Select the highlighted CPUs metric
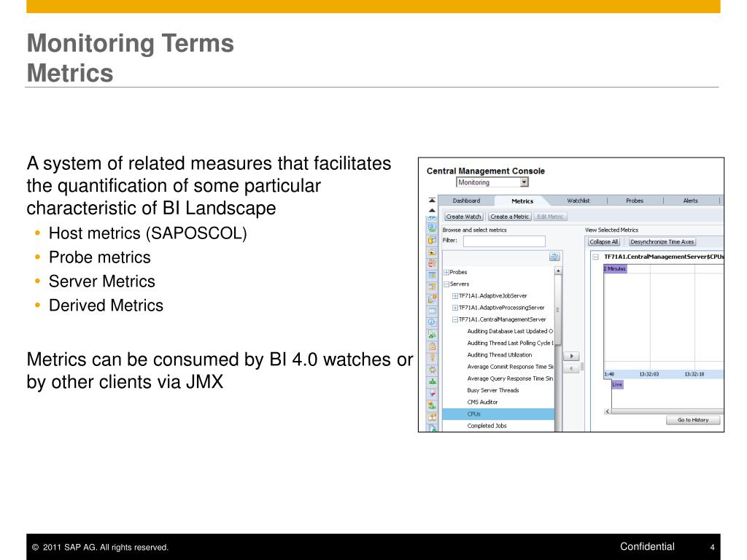This screenshot has width=747, height=560. pyautogui.click(x=498, y=414)
